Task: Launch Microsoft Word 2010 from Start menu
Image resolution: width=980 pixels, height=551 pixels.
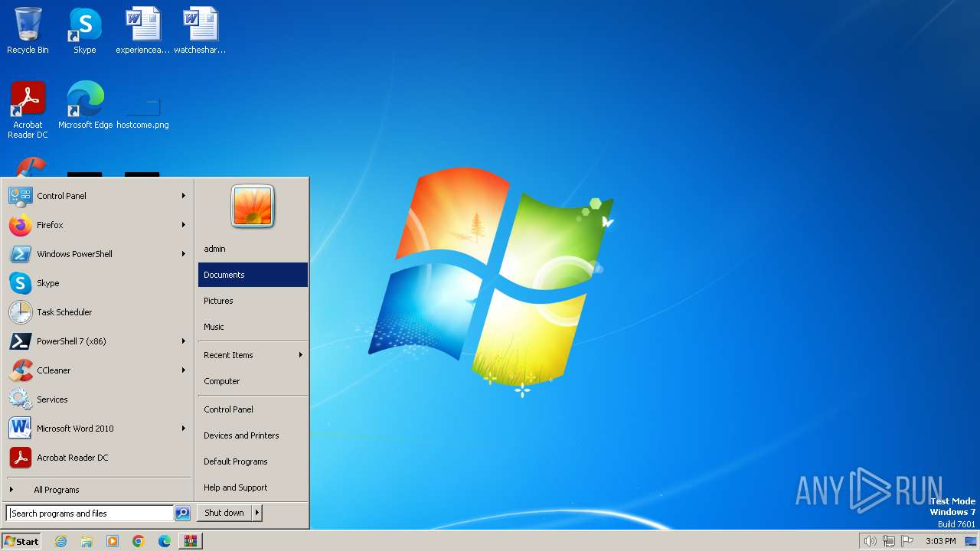Action: (x=98, y=429)
